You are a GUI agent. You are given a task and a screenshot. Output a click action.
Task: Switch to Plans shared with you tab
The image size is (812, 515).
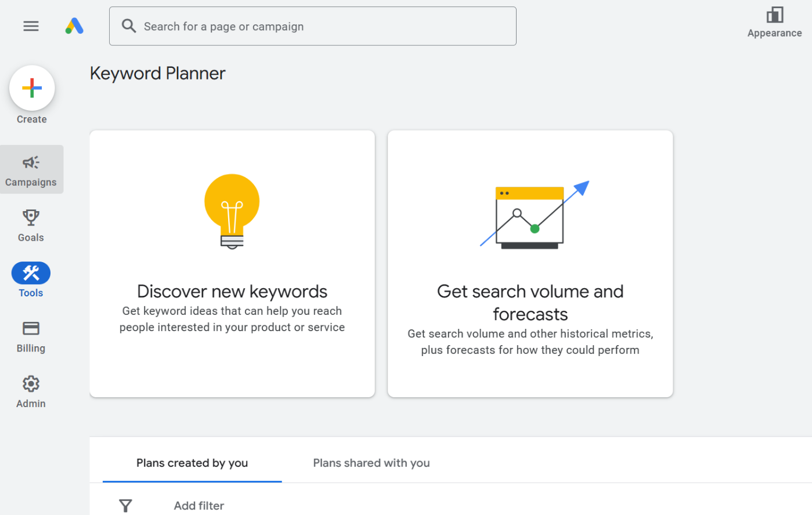371,463
